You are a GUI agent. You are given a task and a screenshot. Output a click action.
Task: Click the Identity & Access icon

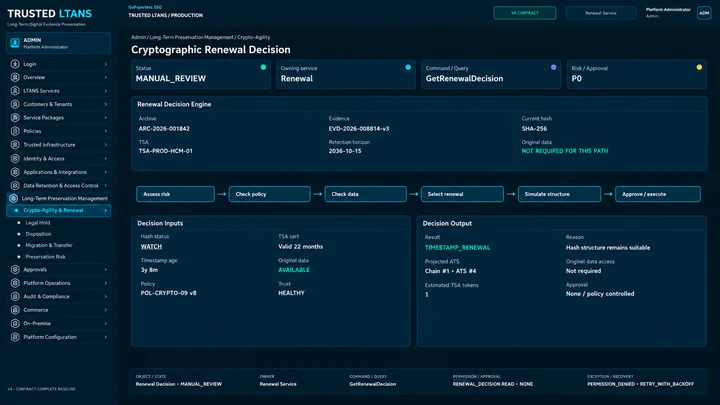pyautogui.click(x=15, y=158)
